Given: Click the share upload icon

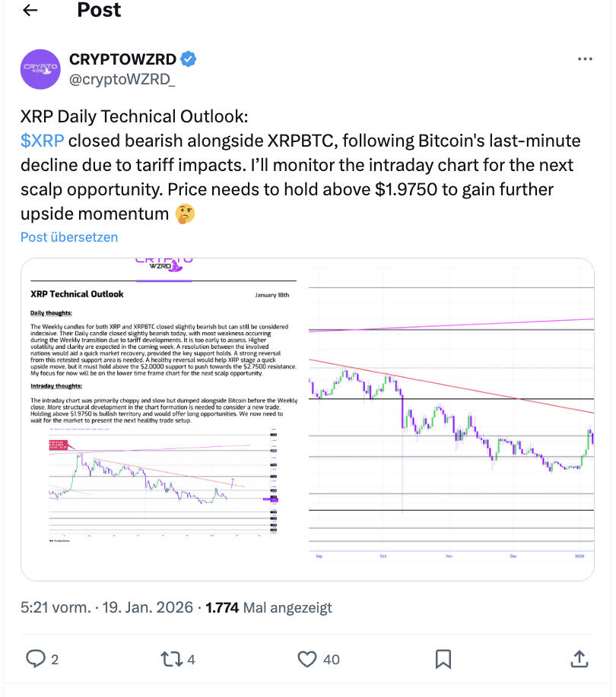Looking at the screenshot, I should (x=578, y=658).
